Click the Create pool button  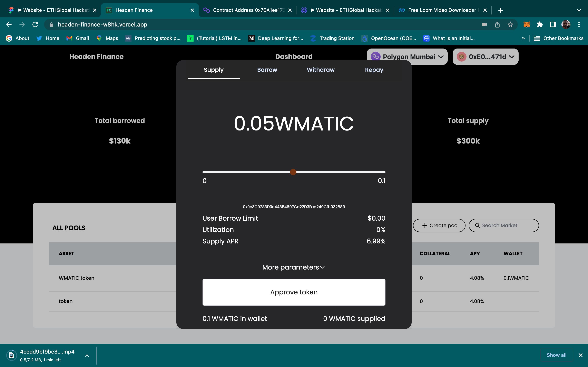pyautogui.click(x=440, y=225)
